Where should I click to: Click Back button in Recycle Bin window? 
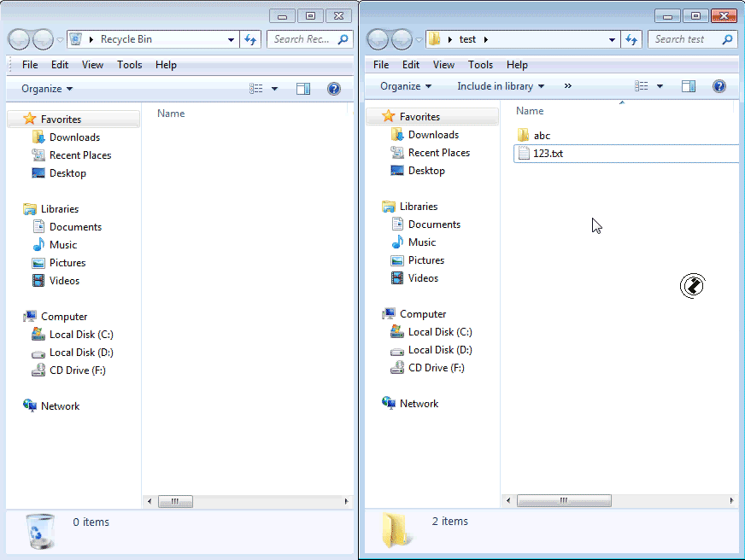click(x=20, y=39)
